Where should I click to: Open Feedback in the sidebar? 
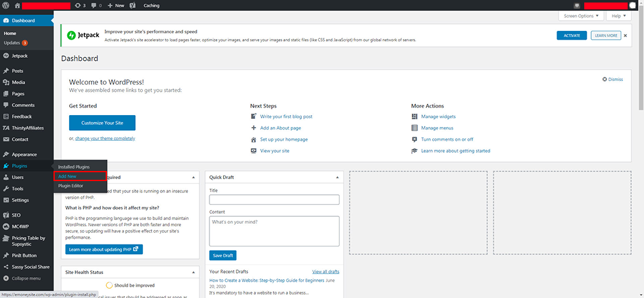(26, 116)
